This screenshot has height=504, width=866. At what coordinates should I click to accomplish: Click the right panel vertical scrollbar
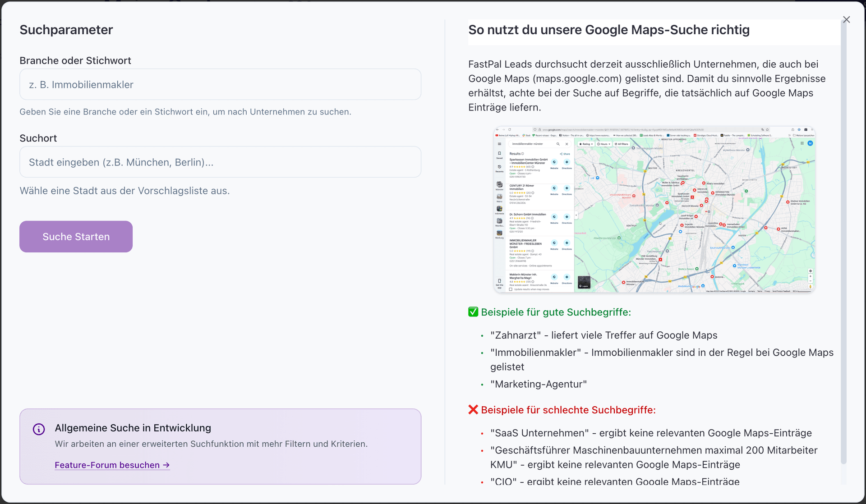pos(843,243)
